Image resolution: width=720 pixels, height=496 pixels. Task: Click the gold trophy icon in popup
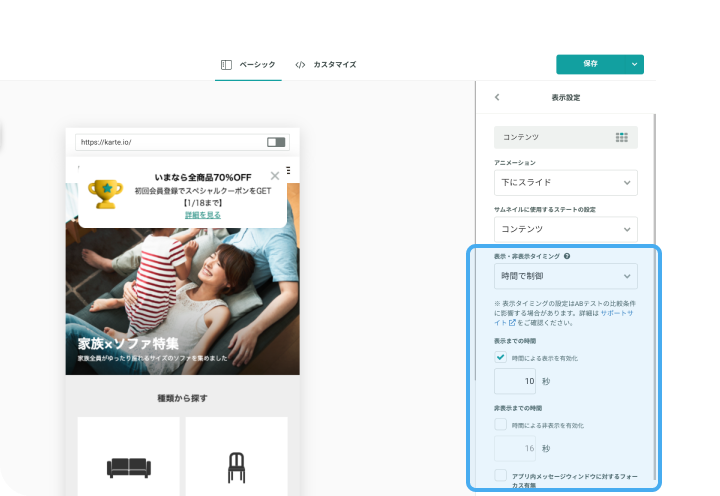pos(106,194)
